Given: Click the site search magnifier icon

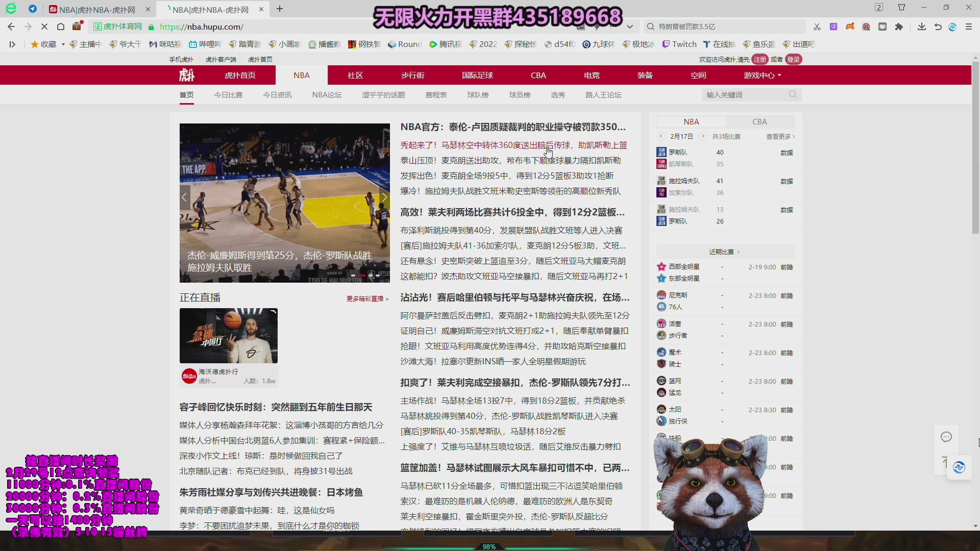Looking at the screenshot, I should [x=793, y=94].
